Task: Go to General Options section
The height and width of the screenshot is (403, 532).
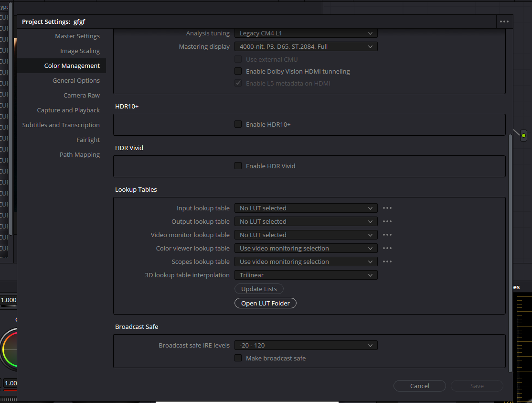Action: pyautogui.click(x=76, y=80)
